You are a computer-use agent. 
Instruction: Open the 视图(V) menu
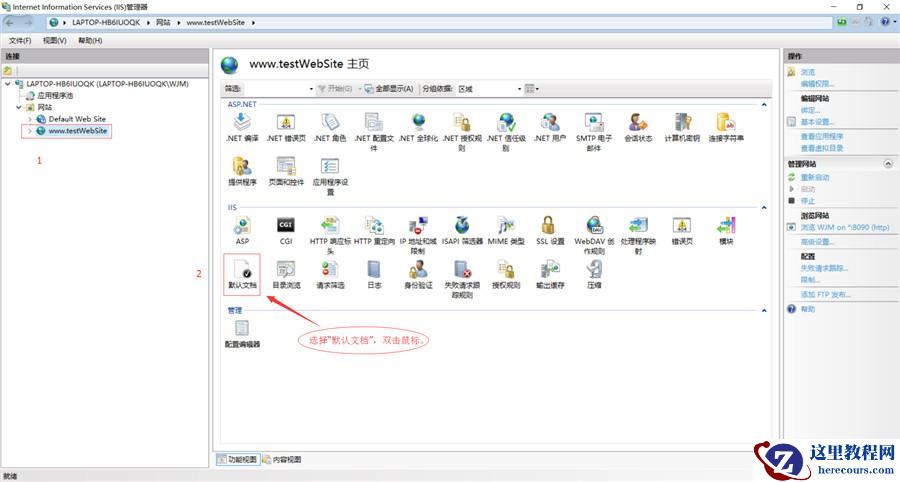(55, 41)
